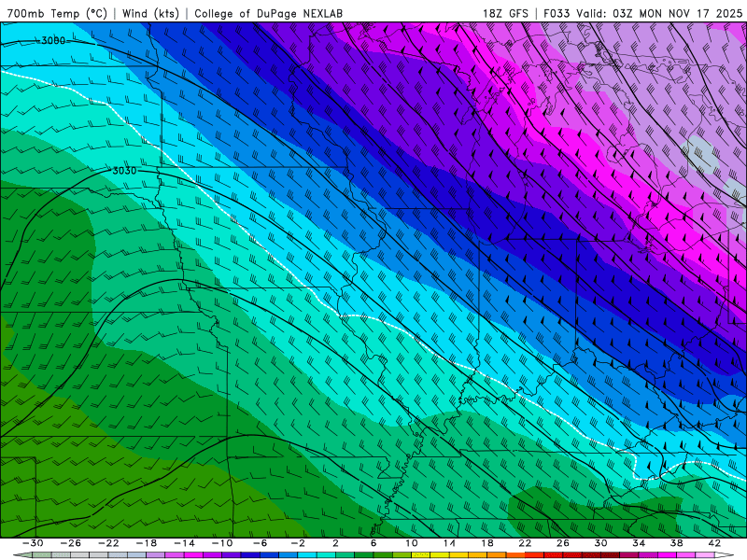747x560 pixels.
Task: Select the 18 color scale value
Action: 486,543
